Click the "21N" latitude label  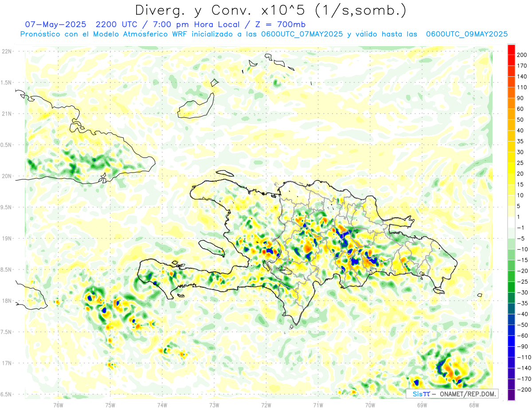(7, 114)
